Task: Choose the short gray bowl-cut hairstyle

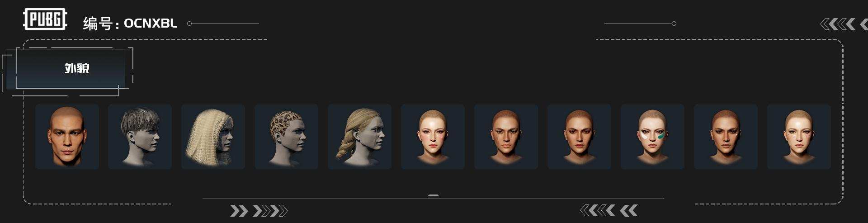Action: coord(140,137)
